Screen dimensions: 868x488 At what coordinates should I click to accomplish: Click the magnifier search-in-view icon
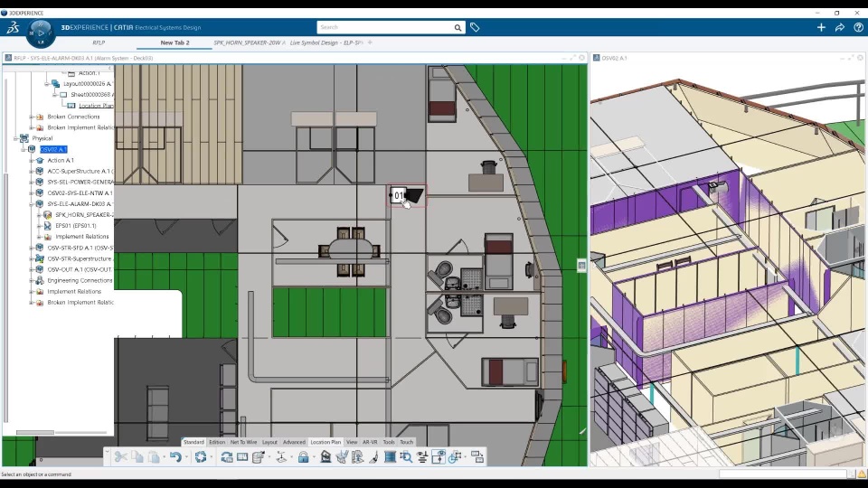[x=406, y=457]
